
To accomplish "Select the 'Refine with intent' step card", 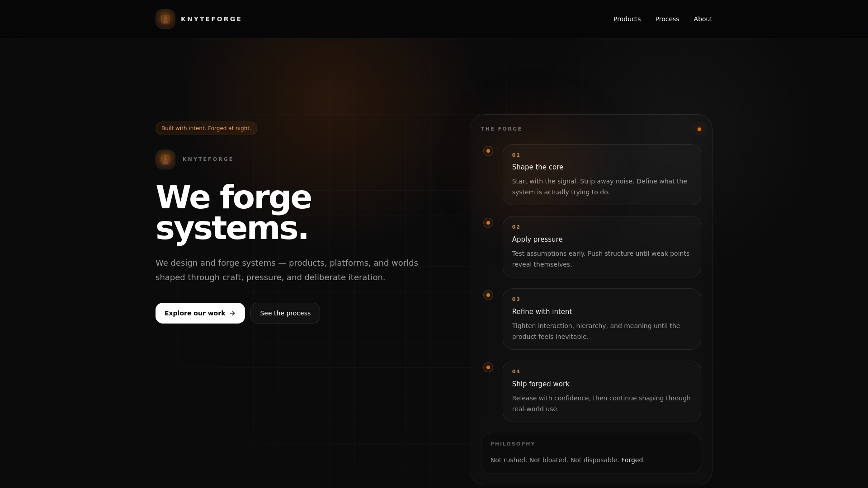I will (x=602, y=319).
